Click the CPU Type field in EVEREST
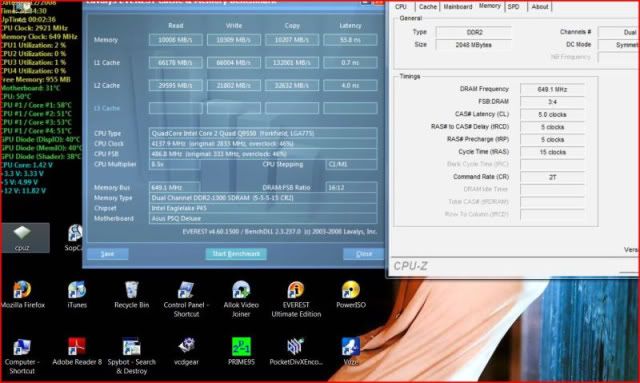The height and width of the screenshot is (383, 640). click(x=263, y=133)
